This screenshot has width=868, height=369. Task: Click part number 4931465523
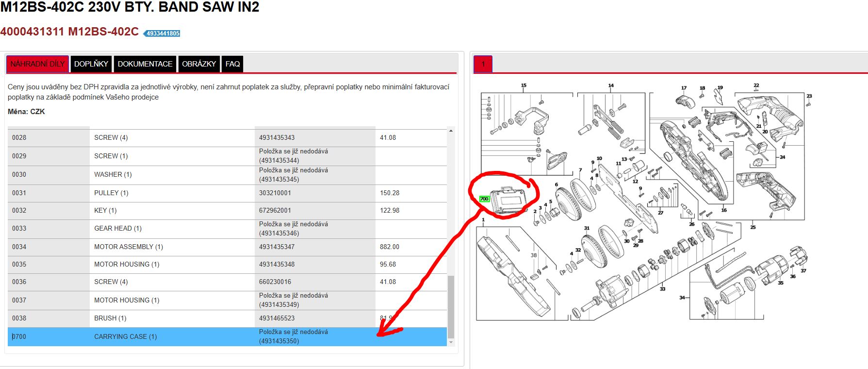click(277, 319)
